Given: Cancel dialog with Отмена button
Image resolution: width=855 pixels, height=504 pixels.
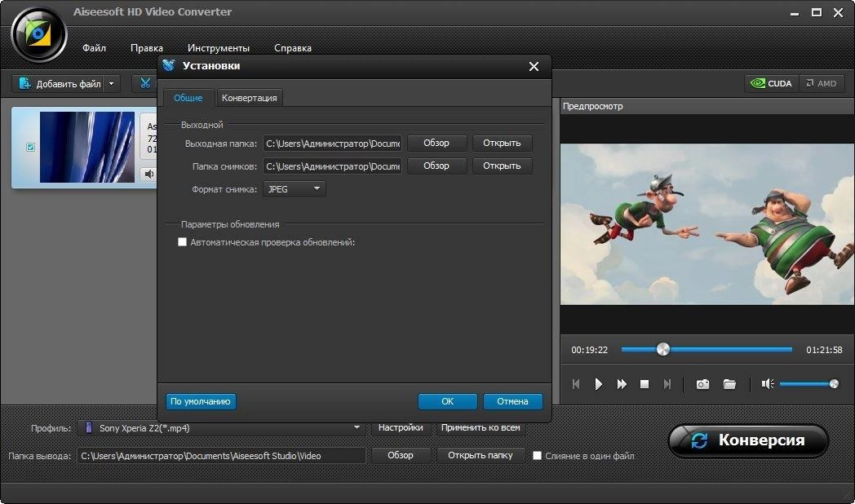Looking at the screenshot, I should tap(512, 401).
